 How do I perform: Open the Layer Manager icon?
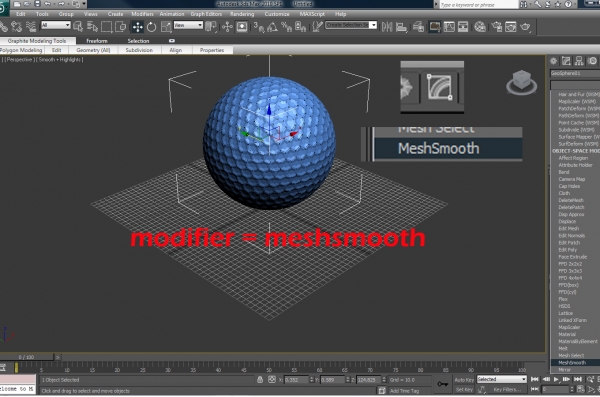point(418,27)
